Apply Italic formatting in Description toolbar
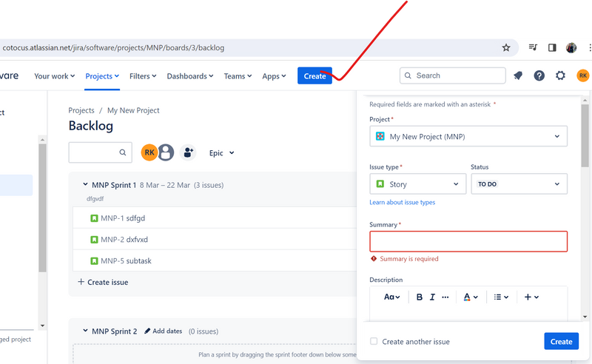Screen dimensions: 592x364 [432, 297]
